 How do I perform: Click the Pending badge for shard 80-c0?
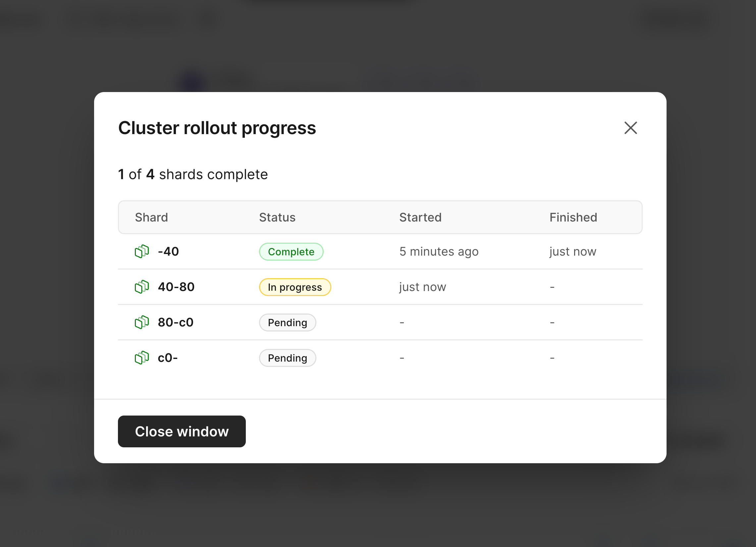tap(287, 323)
